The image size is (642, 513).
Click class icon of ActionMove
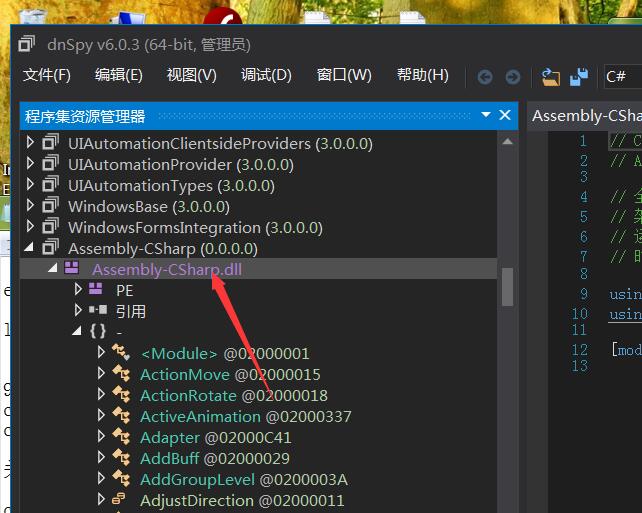(x=121, y=373)
